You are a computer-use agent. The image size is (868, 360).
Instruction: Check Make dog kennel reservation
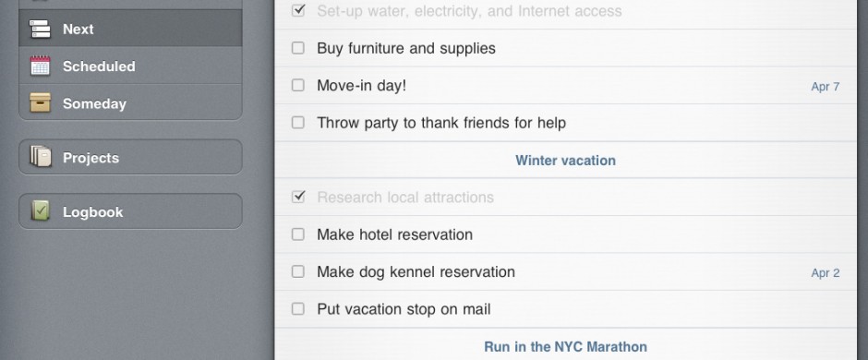tap(298, 271)
